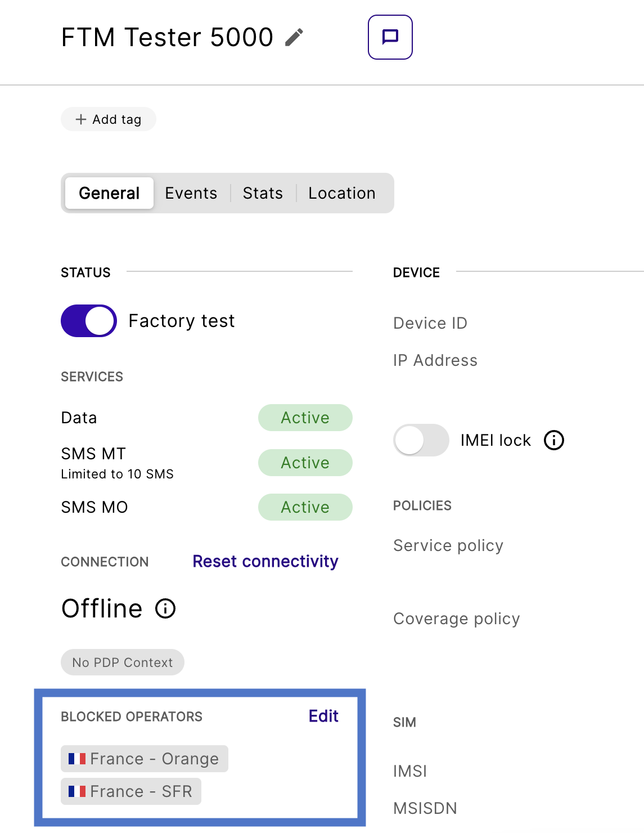This screenshot has height=833, width=644.
Task: Go to the Location tab
Action: point(341,193)
